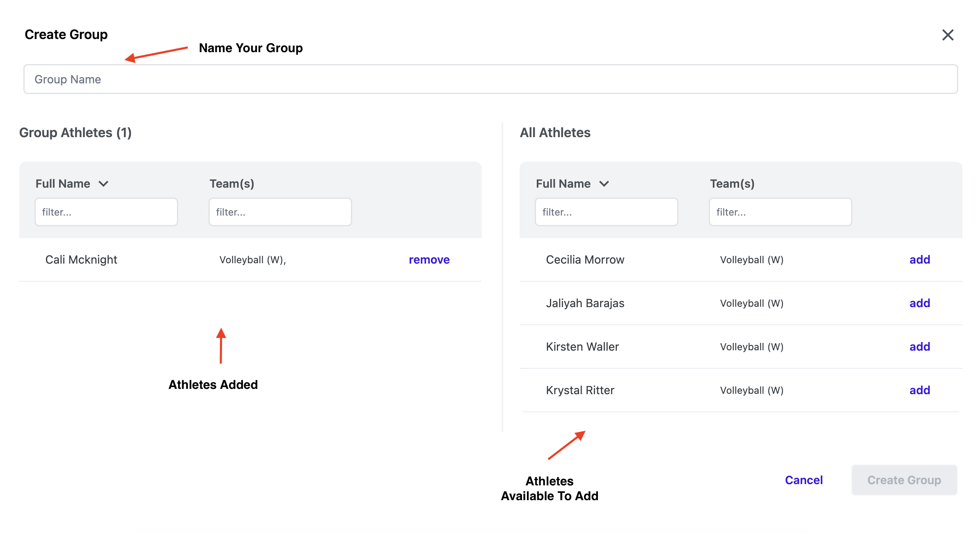This screenshot has width=980, height=533.
Task: Add Kirsten Waller to the group
Action: point(919,347)
